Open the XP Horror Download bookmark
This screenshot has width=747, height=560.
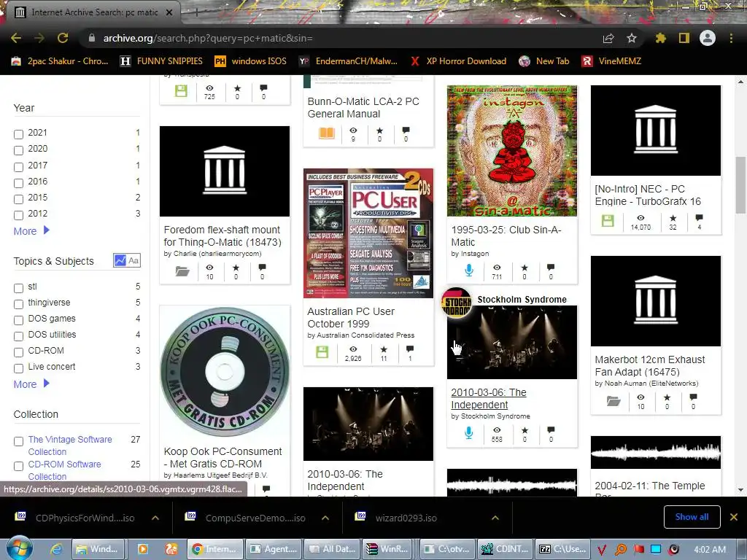coord(458,61)
